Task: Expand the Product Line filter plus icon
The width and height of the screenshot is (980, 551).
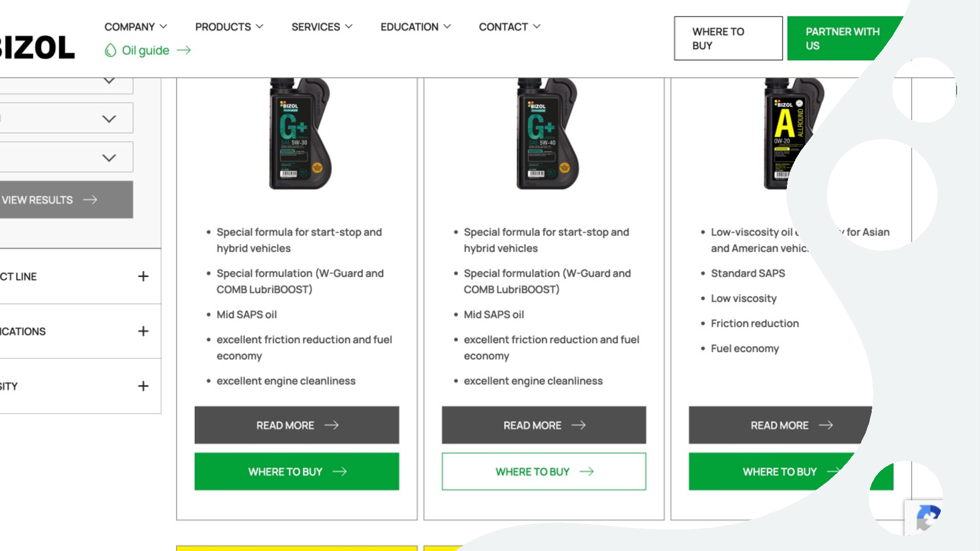Action: point(143,277)
